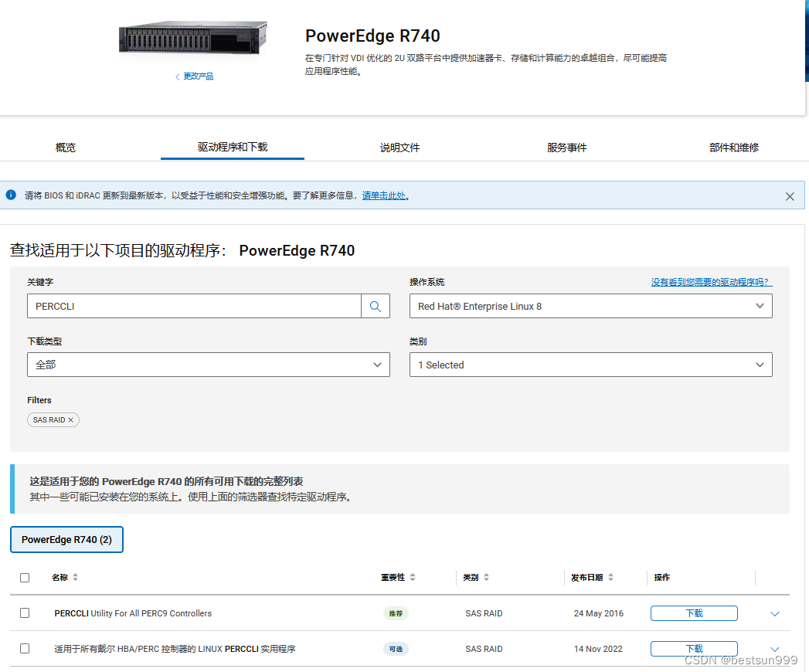809x672 pixels.
Task: Switch to the 部件和维修 tab
Action: [734, 148]
